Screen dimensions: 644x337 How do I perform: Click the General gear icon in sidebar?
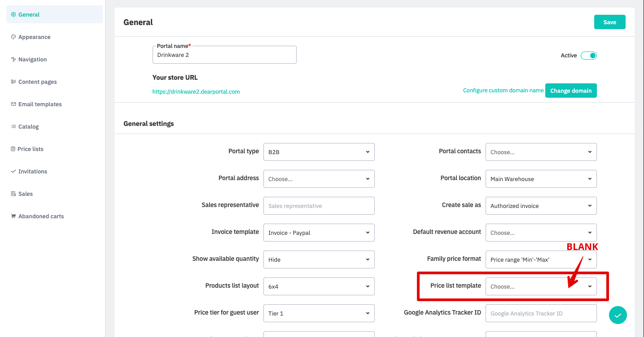(13, 14)
